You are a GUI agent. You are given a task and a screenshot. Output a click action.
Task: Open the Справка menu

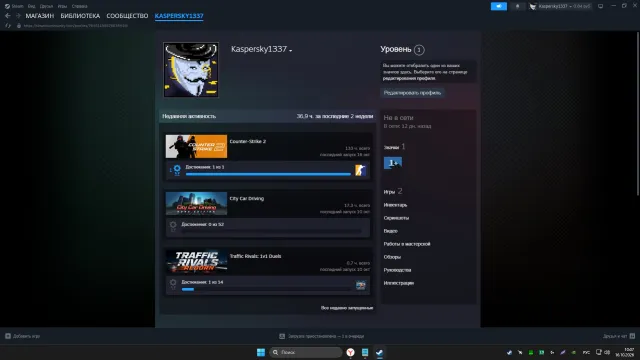[79, 6]
